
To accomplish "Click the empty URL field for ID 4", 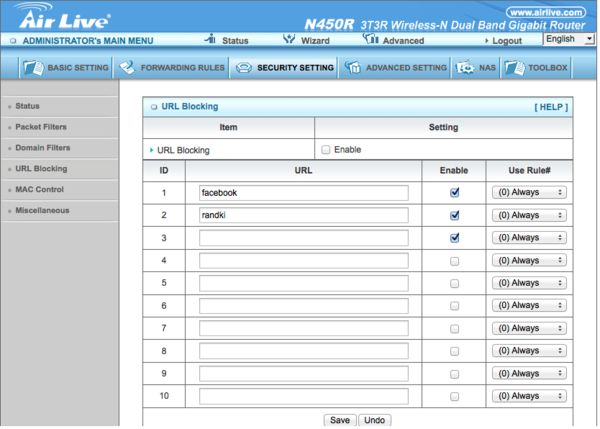I will click(x=303, y=261).
